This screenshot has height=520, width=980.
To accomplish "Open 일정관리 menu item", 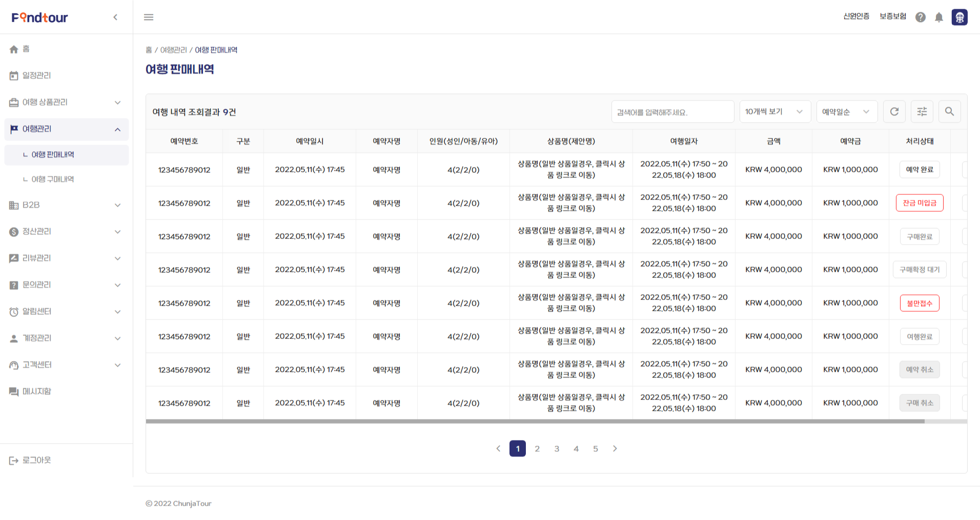I will pos(67,76).
